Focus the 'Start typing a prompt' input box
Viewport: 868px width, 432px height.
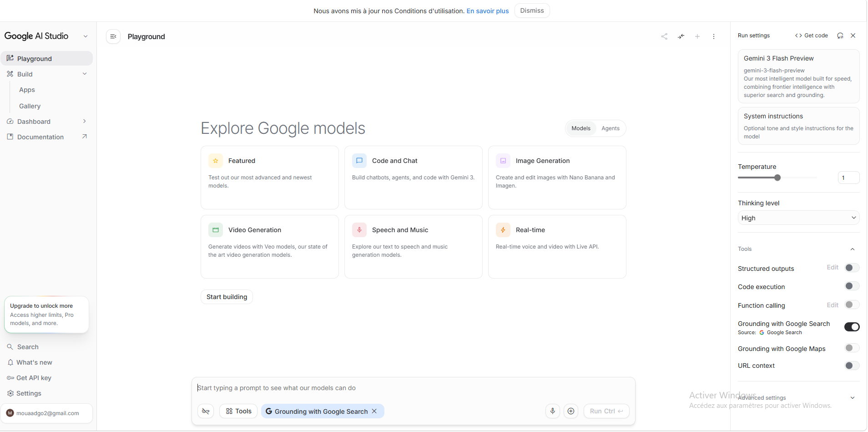(413, 388)
